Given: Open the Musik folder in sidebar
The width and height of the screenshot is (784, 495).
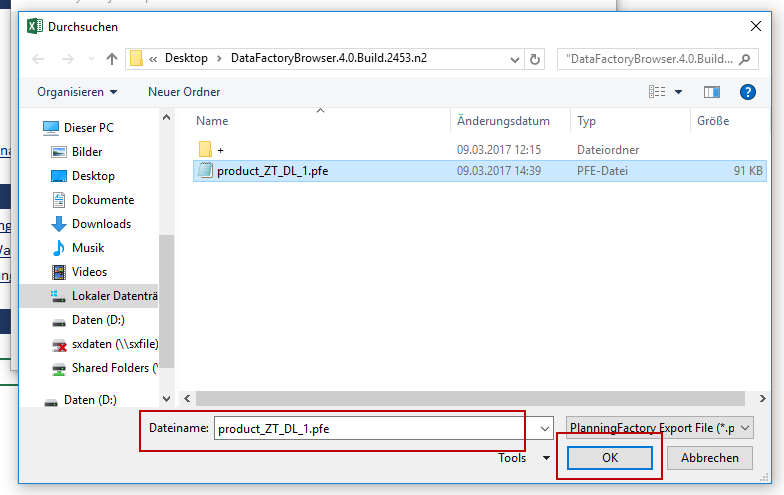Looking at the screenshot, I should point(88,248).
